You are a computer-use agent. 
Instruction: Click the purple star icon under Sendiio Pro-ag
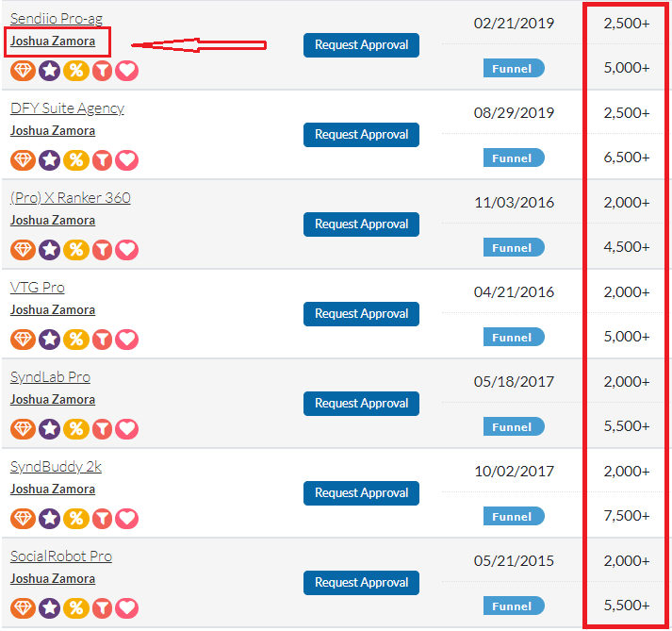tap(50, 71)
